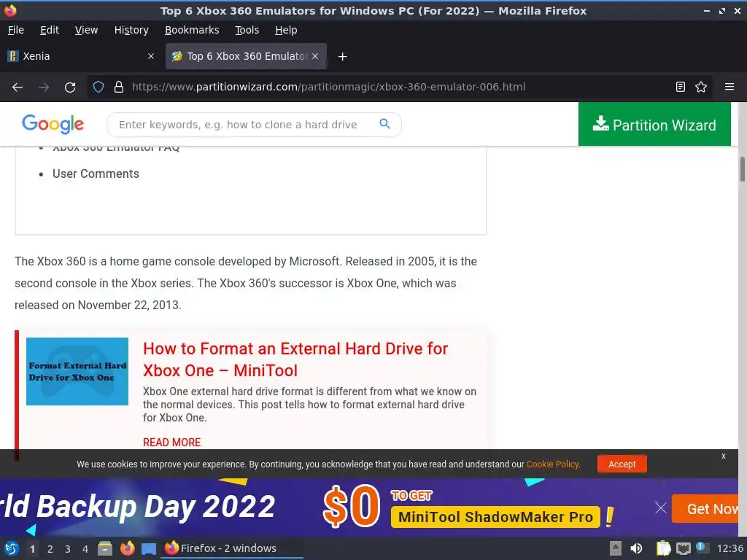This screenshot has height=560, width=747.
Task: Click the page vertical scrollbar thumb
Action: [x=742, y=169]
